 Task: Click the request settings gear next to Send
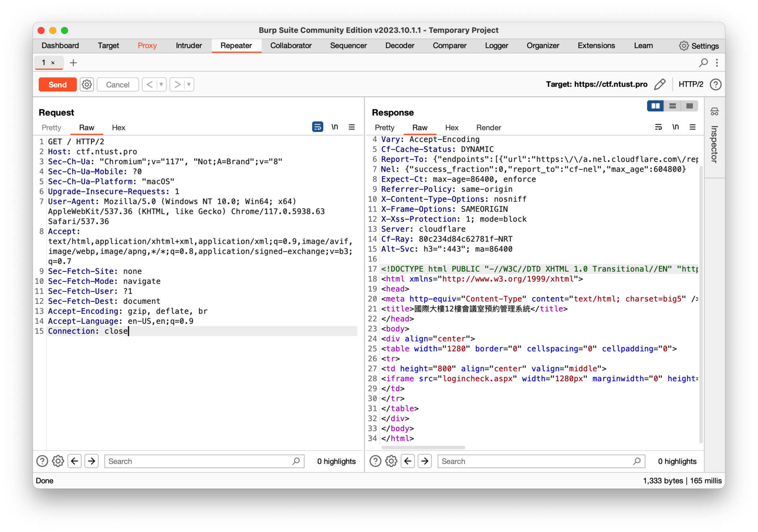click(87, 84)
